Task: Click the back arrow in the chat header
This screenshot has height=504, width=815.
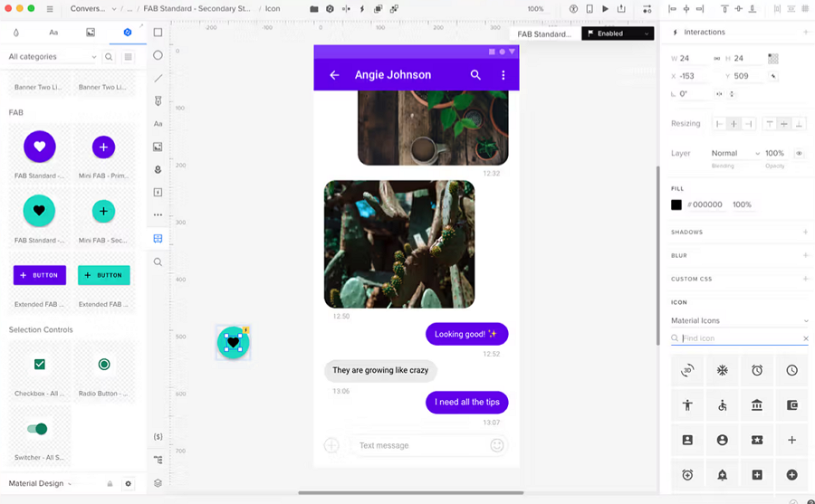Action: (334, 75)
